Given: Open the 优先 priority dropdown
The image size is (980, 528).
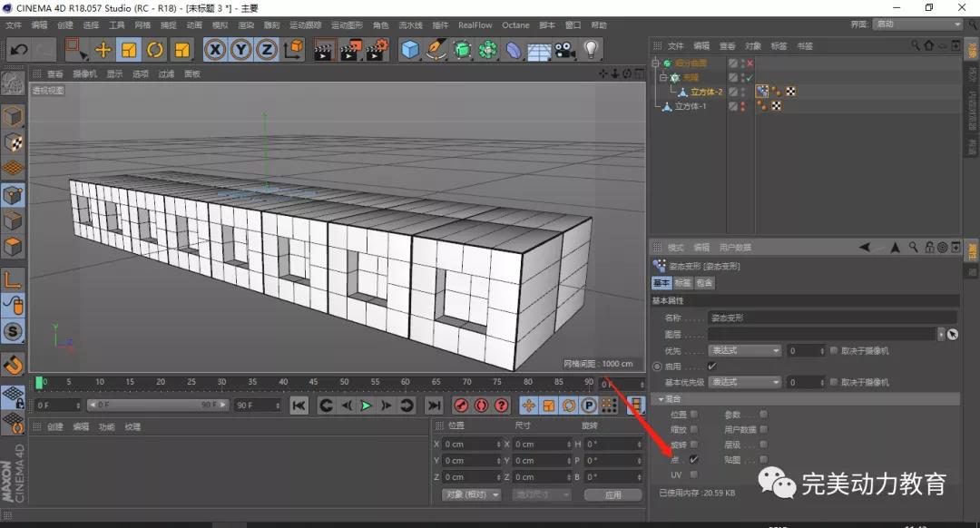Looking at the screenshot, I should pyautogui.click(x=745, y=351).
